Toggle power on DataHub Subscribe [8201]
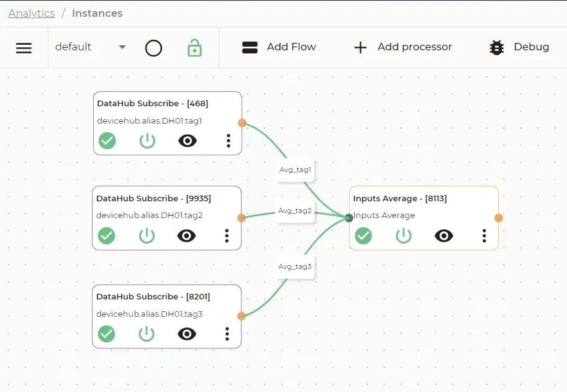The width and height of the screenshot is (567, 392). click(147, 334)
